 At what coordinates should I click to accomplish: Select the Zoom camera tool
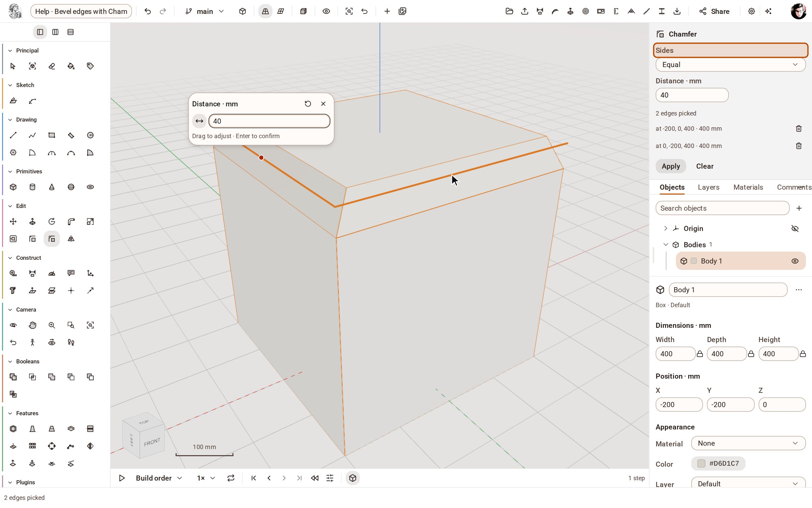coord(52,325)
